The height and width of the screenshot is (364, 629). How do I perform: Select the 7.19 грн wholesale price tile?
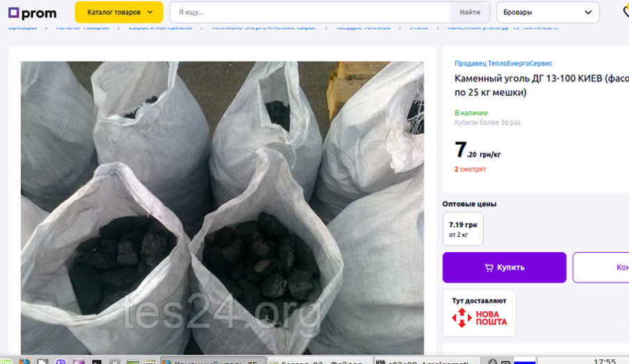tap(463, 229)
